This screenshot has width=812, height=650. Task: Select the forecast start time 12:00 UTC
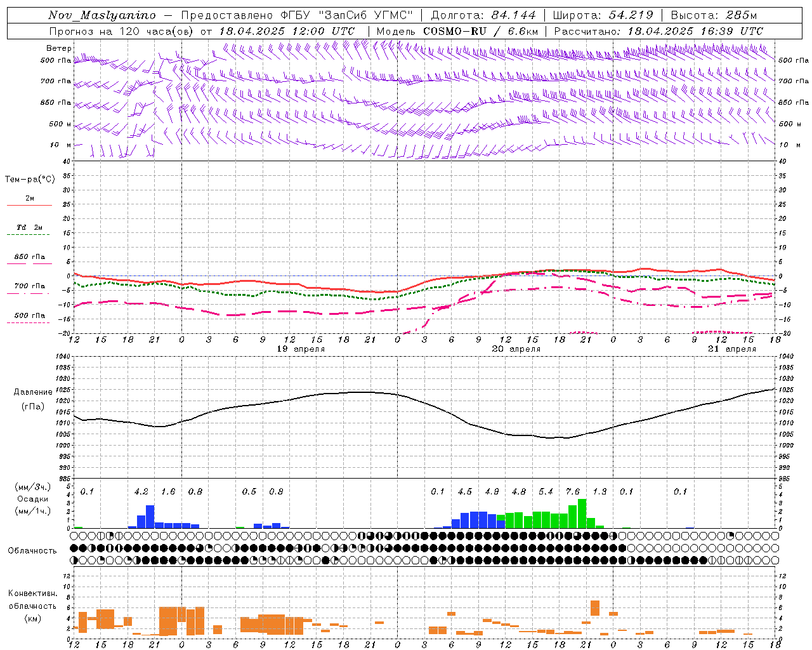pyautogui.click(x=324, y=31)
